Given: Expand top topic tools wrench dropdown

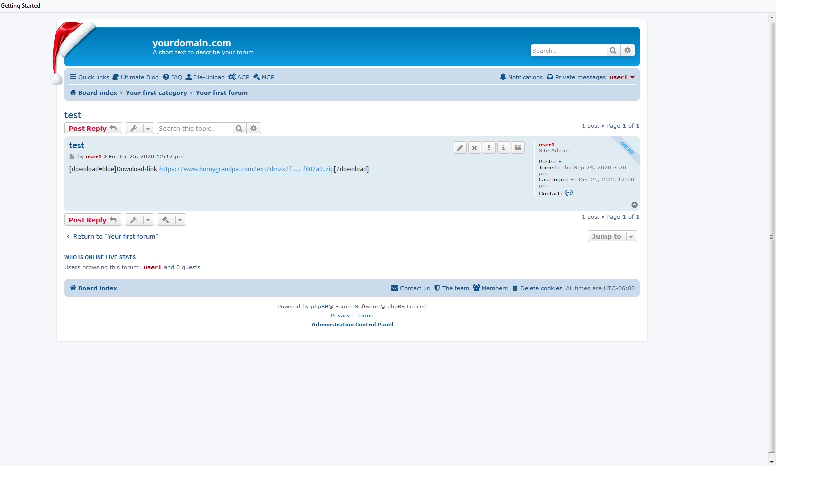Looking at the screenshot, I should coord(139,129).
